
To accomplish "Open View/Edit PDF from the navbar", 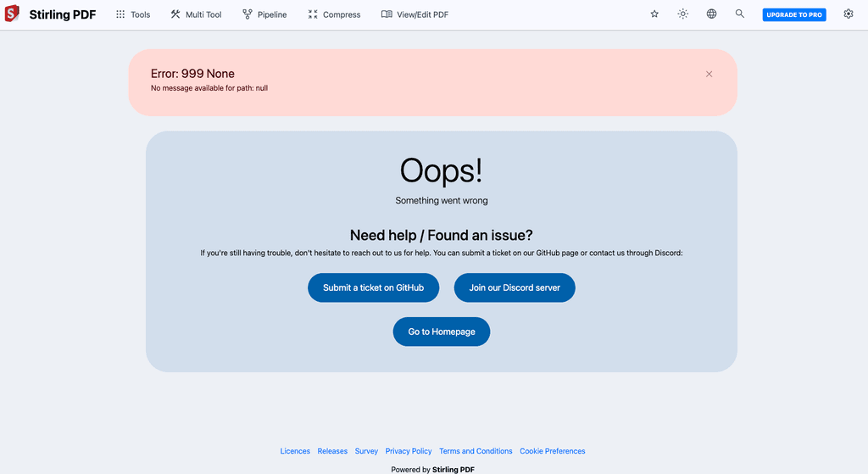I will (x=415, y=14).
